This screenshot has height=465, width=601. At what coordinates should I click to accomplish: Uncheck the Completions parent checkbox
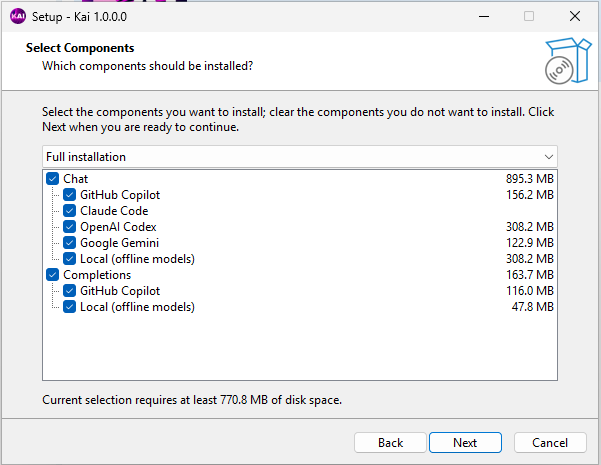(53, 274)
